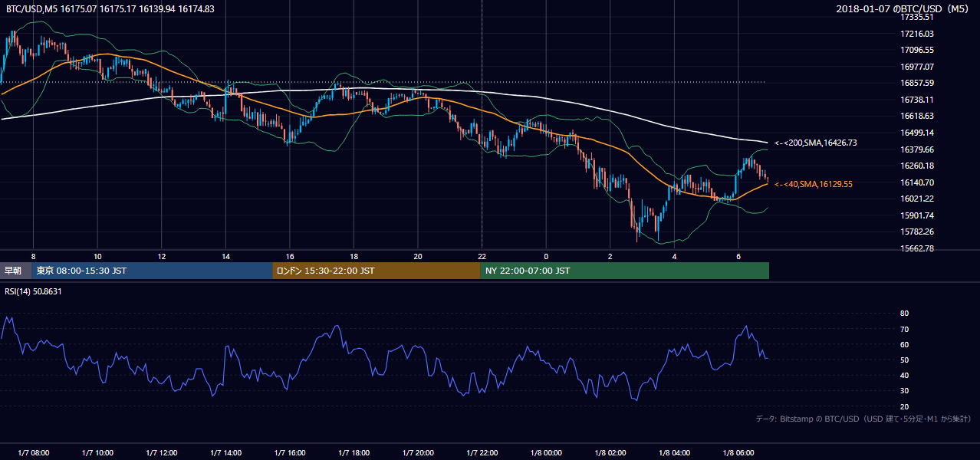980x460 pixels.
Task: Click the RSI 70 level label
Action: (x=904, y=329)
